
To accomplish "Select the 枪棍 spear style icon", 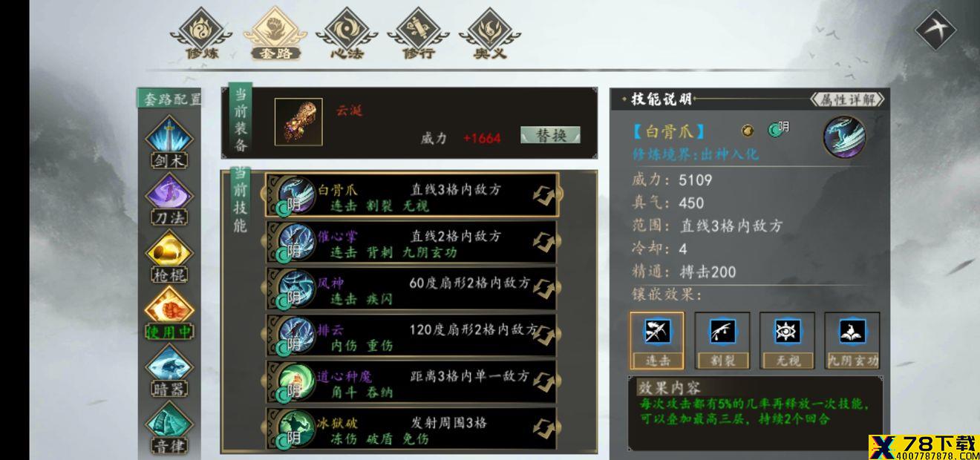I will coord(169,255).
